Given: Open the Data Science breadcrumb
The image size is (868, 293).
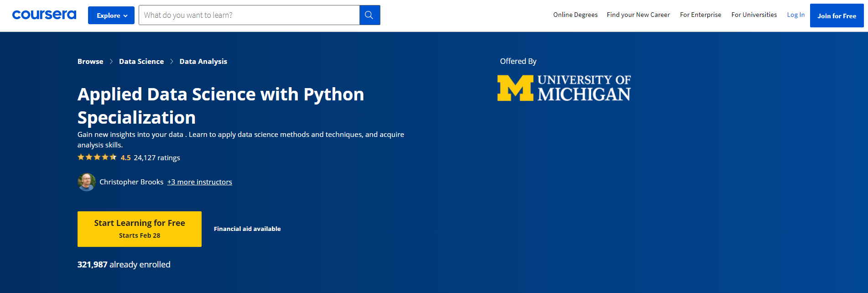Looking at the screenshot, I should click(x=141, y=61).
